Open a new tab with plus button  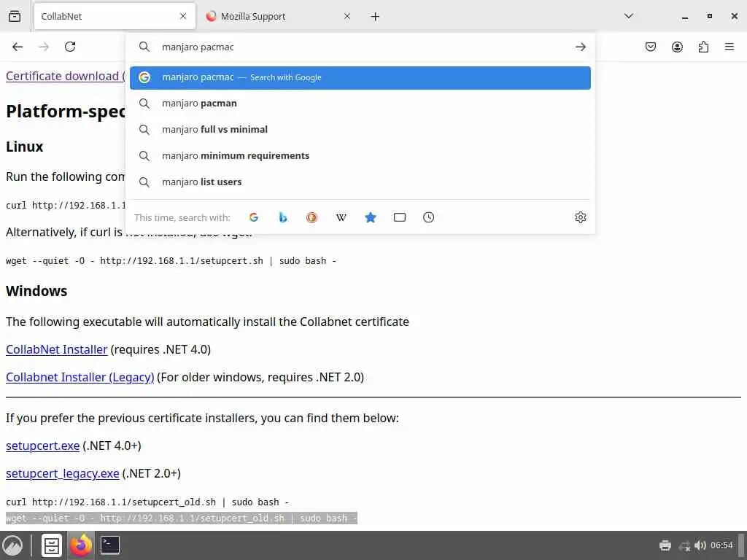(x=376, y=17)
